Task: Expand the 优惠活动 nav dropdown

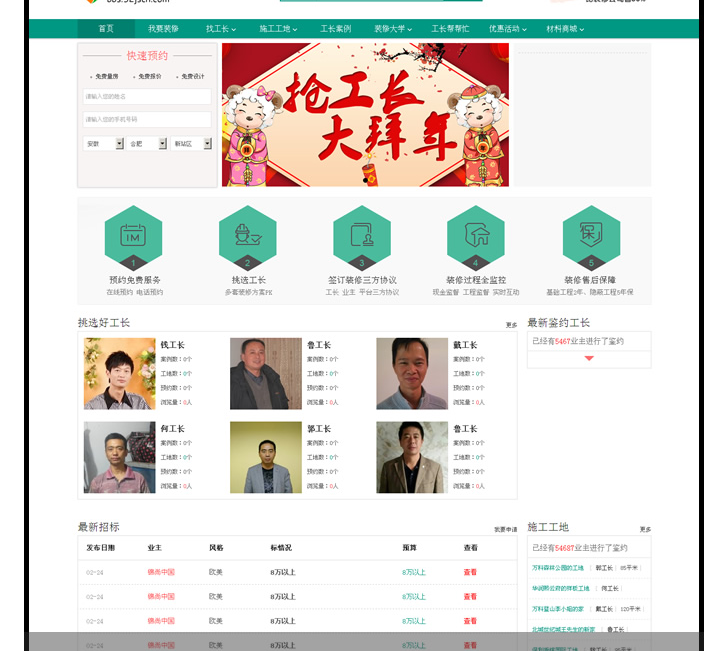Action: pyautogui.click(x=508, y=29)
